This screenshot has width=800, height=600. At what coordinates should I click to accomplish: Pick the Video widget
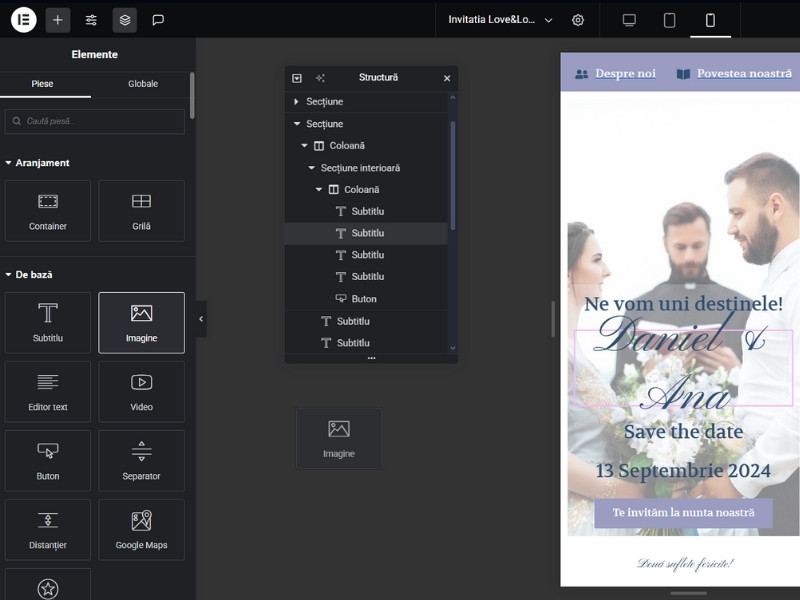(x=141, y=391)
